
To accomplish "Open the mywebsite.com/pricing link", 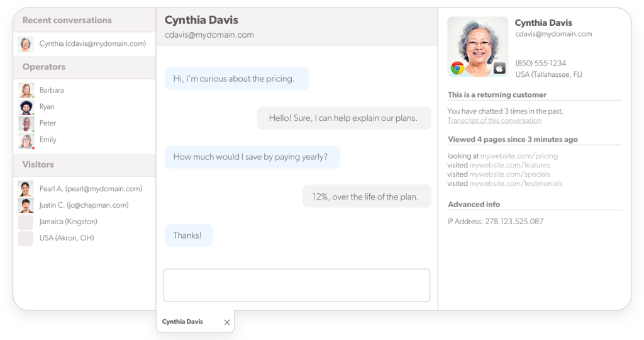I will pos(519,156).
